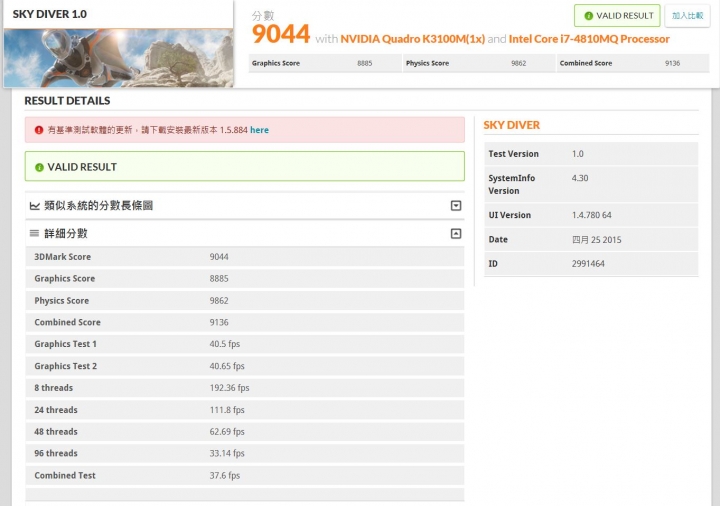720x506 pixels.
Task: Click the SKY DIVER 1.0 title
Action: click(50, 14)
